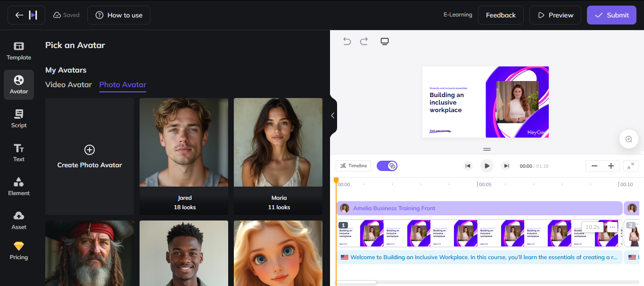Viewport: 644px width, 286px height.
Task: Open scene 1 more options menu
Action: point(612,227)
